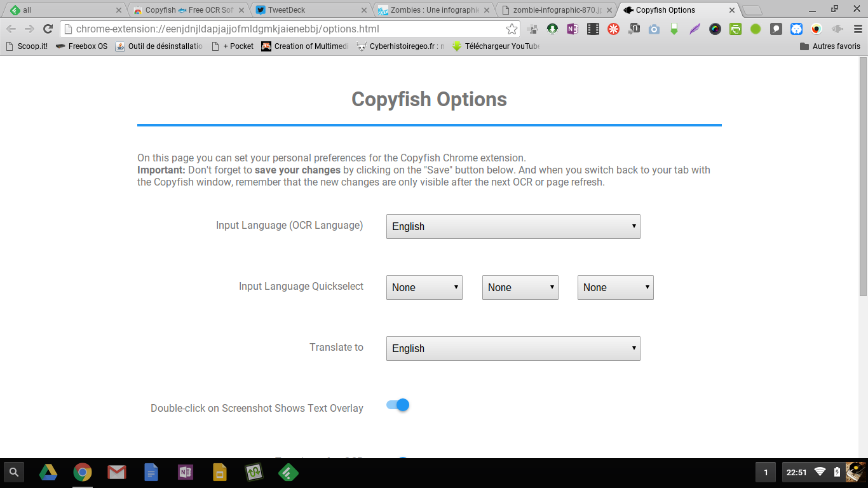The image size is (868, 488).
Task: Open the + Pocket bookmark
Action: coord(232,46)
